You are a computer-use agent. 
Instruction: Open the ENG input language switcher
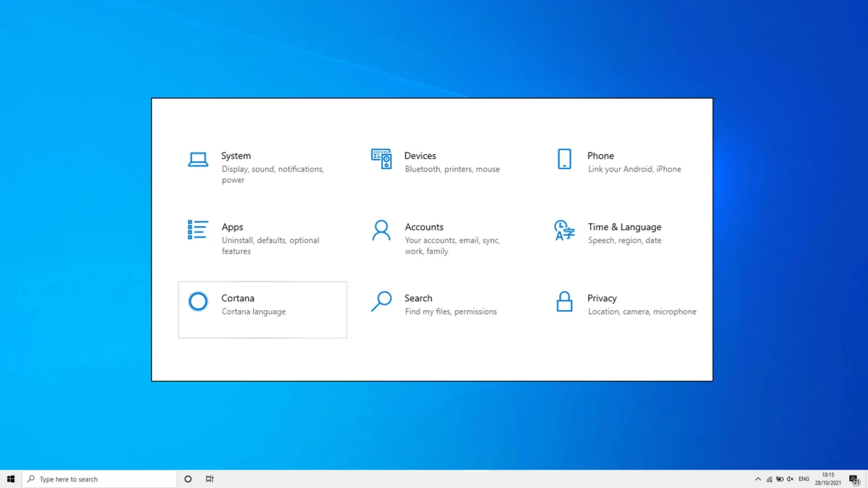[x=804, y=479]
